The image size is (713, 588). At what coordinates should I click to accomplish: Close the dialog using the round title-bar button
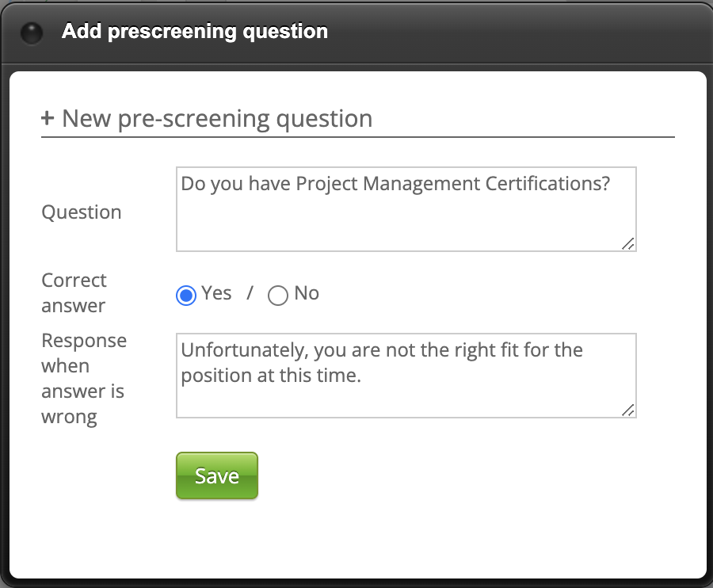pyautogui.click(x=32, y=33)
